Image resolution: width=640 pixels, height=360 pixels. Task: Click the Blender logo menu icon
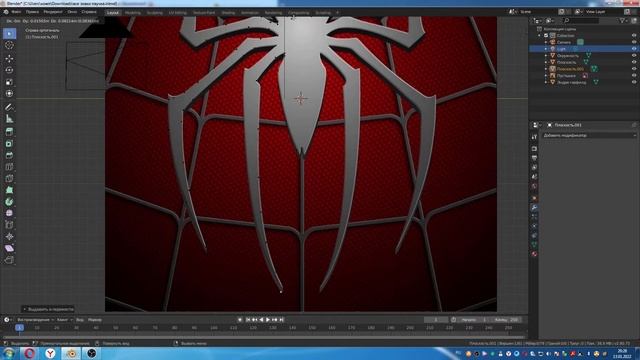click(x=6, y=12)
